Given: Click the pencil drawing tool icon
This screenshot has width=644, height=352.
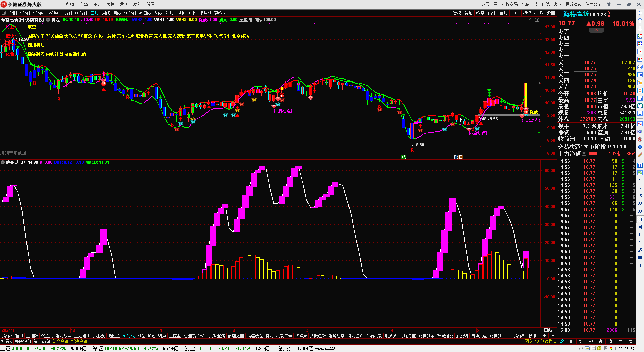Looking at the screenshot, I should click(x=640, y=155).
